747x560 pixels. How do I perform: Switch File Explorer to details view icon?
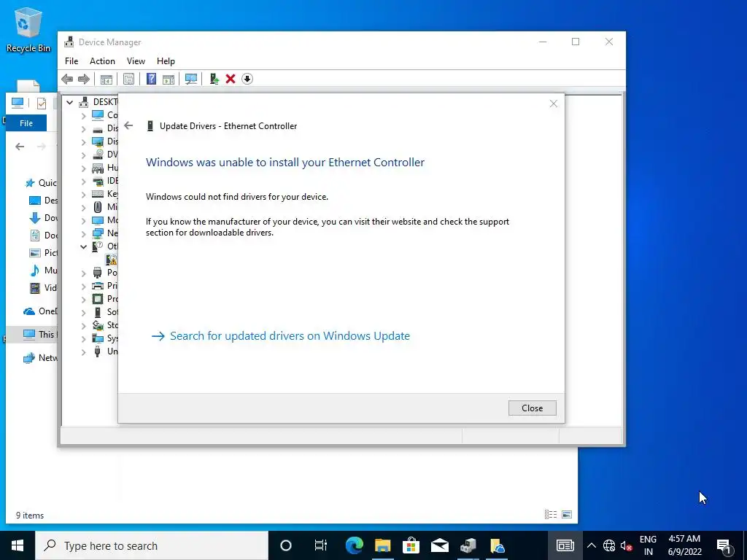point(551,514)
